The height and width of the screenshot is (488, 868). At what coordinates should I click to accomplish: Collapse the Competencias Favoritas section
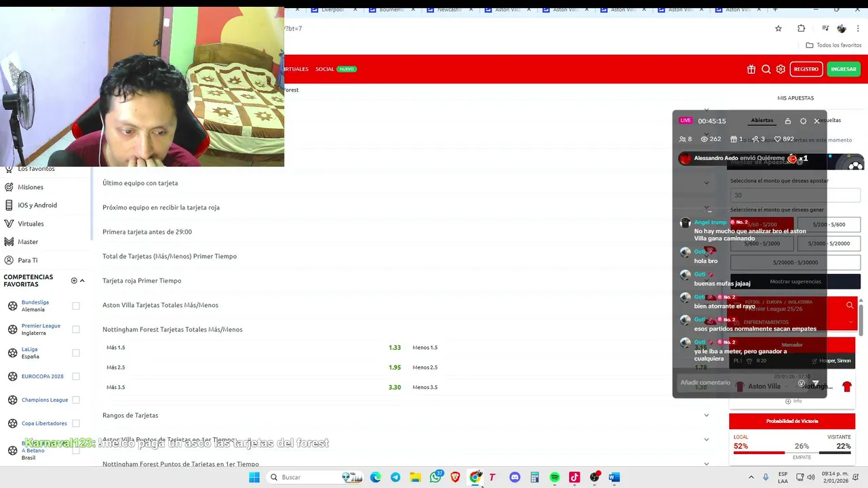(x=82, y=281)
